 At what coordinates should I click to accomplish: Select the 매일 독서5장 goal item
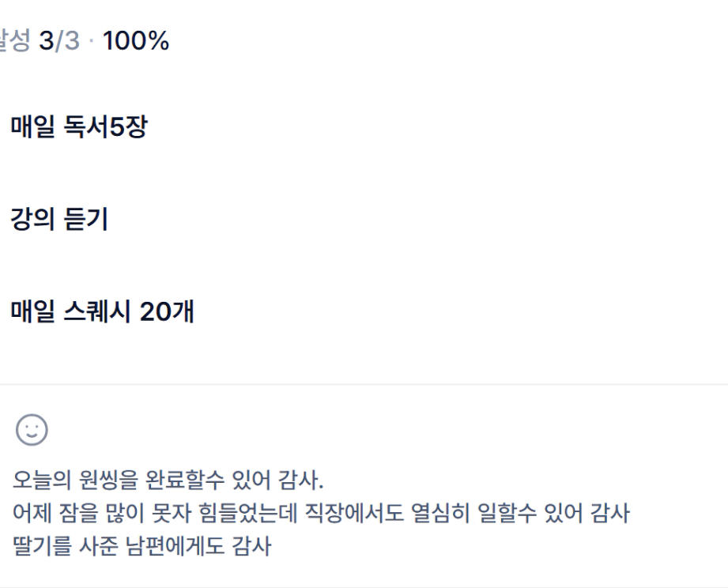point(77,126)
